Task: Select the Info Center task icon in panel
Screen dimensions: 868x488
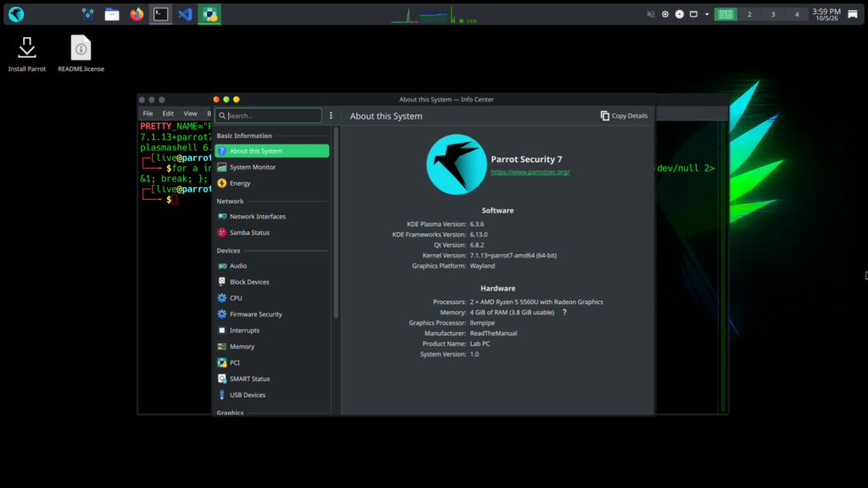Action: click(209, 14)
